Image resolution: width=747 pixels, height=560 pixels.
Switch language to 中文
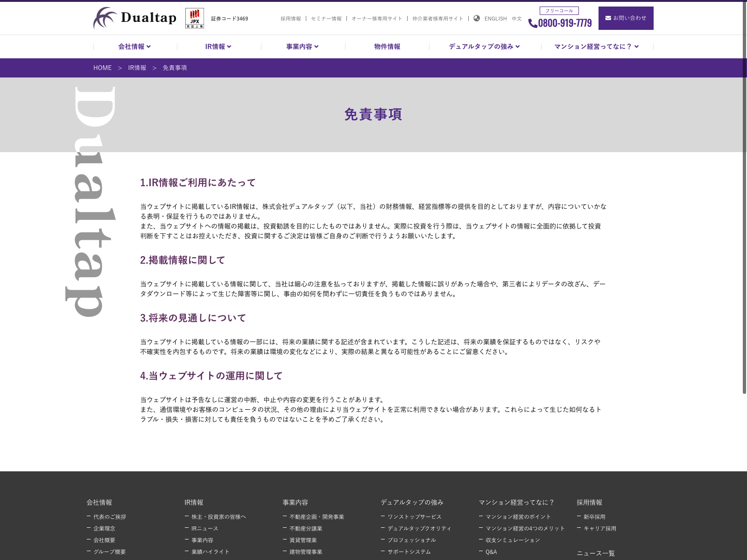coord(516,19)
